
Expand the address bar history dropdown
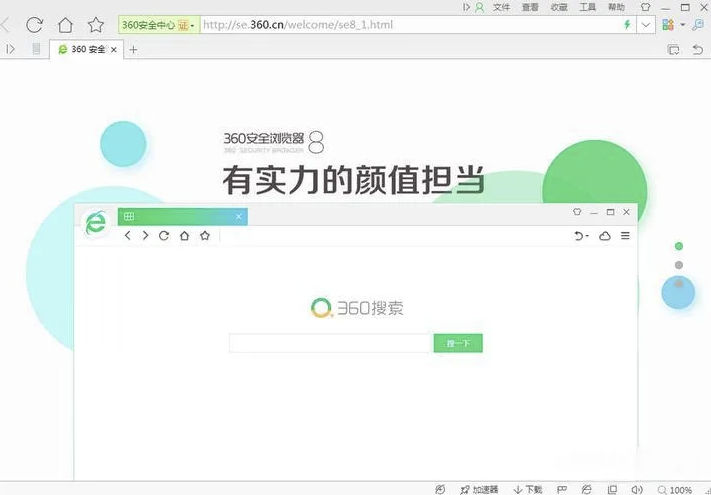[x=646, y=25]
